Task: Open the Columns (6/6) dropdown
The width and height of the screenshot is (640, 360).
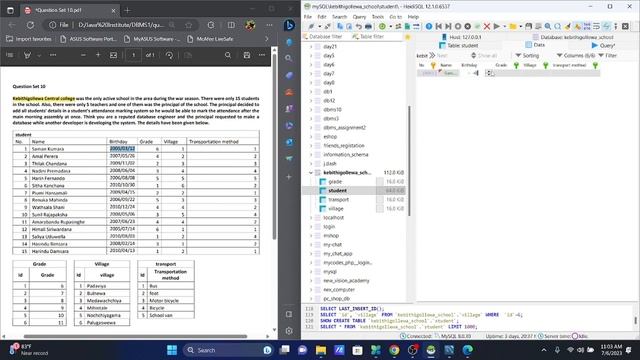Action: pos(576,55)
